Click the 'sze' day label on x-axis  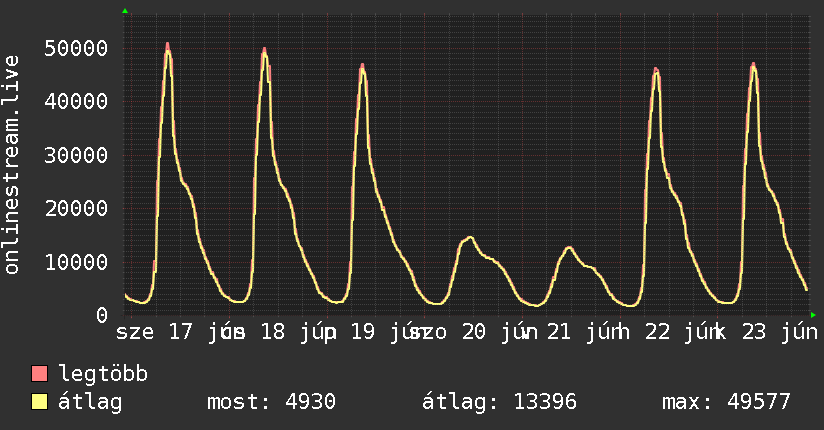tap(135, 332)
